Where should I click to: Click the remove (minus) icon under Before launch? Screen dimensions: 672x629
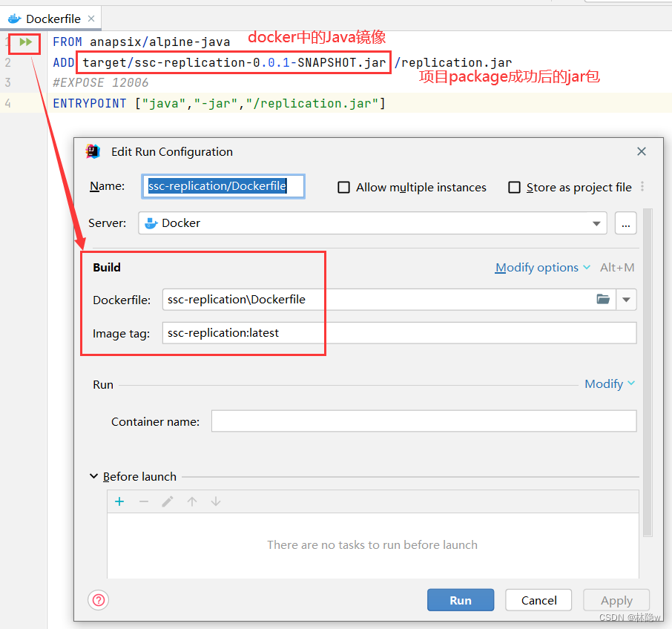143,501
